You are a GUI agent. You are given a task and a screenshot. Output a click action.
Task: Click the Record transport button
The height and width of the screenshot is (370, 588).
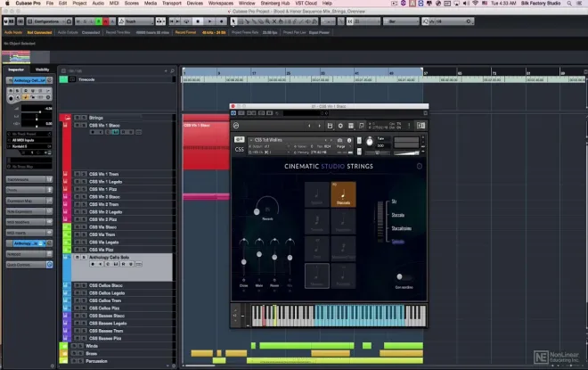click(x=222, y=21)
